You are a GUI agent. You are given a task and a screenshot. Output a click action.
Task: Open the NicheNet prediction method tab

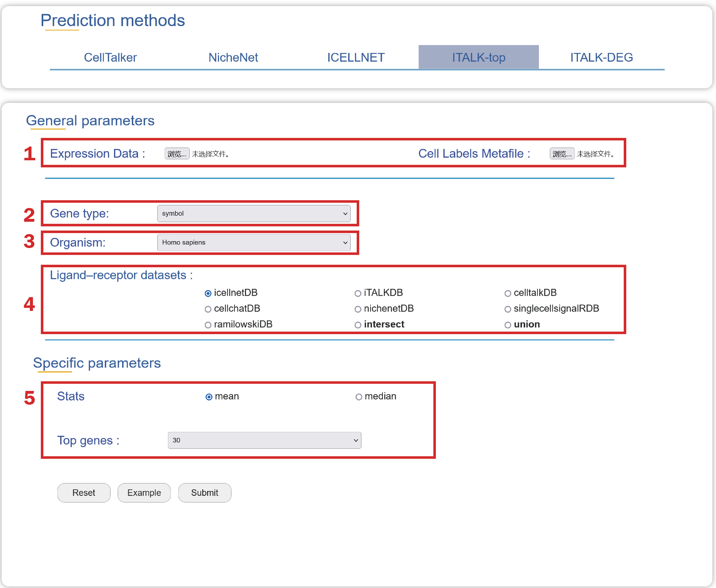pos(233,57)
